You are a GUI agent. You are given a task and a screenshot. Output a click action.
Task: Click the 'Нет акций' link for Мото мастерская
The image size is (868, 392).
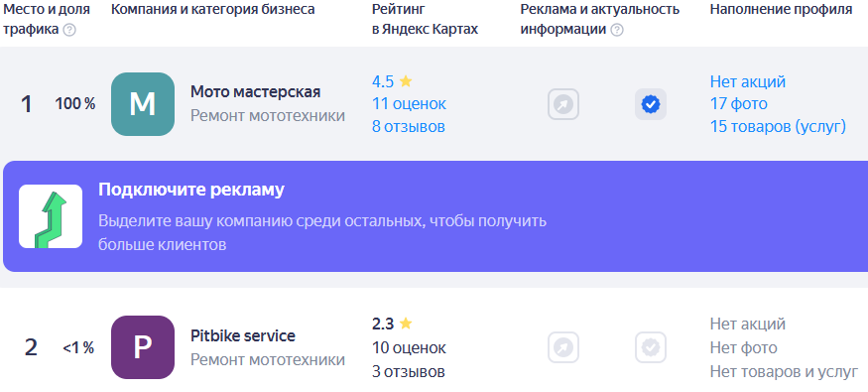pos(747,82)
